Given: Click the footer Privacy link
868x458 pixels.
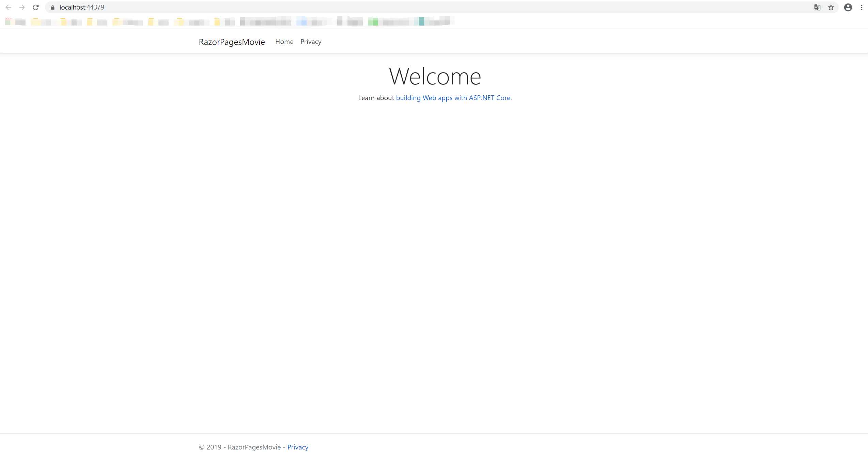Looking at the screenshot, I should [x=298, y=447].
